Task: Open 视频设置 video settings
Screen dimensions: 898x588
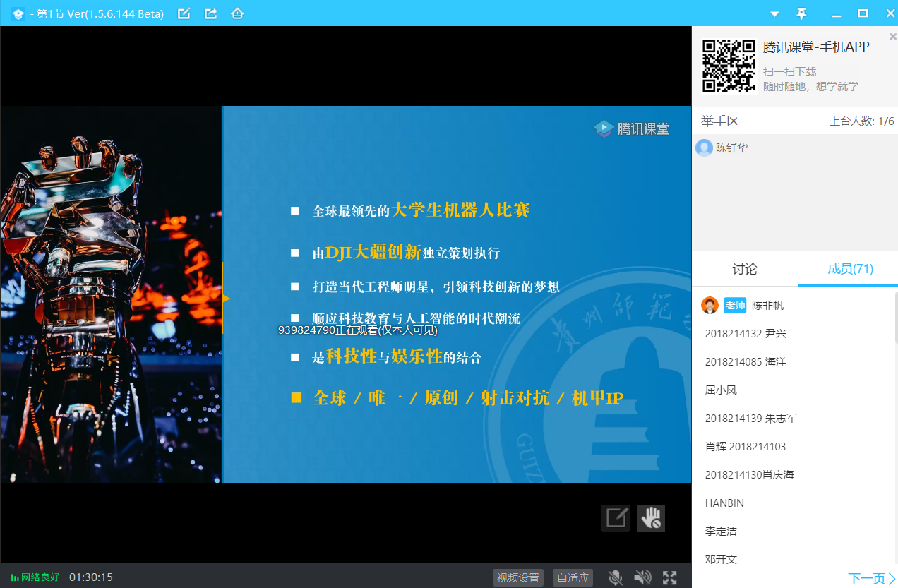Action: pos(518,577)
